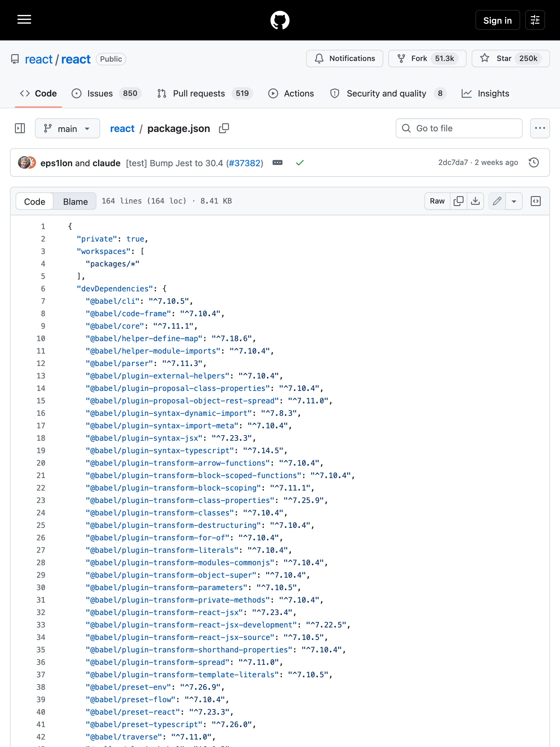Navigate to react root in breadcrumb
The image size is (560, 747).
122,129
